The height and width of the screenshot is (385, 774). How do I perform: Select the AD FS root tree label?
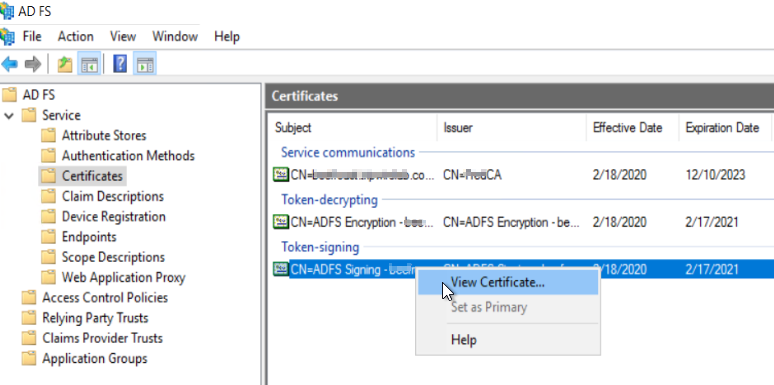tap(39, 95)
